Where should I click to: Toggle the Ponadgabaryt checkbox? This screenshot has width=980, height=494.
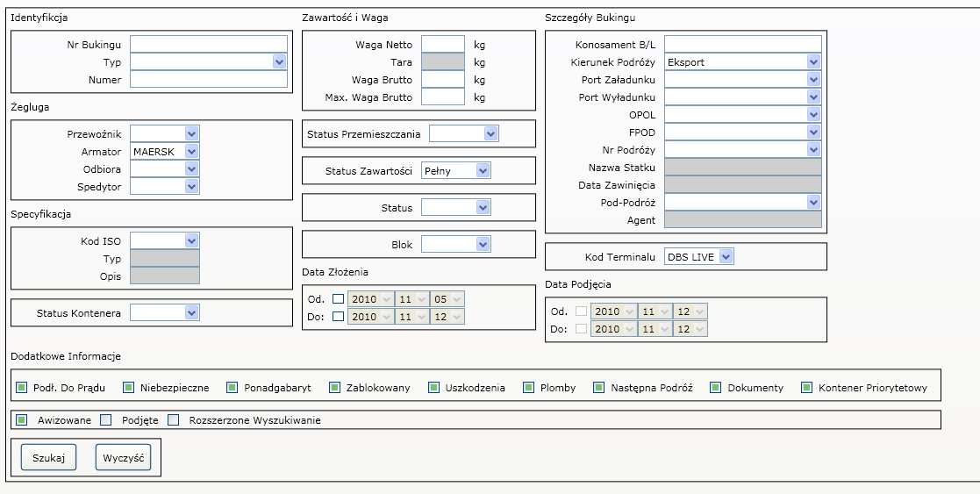[x=232, y=388]
